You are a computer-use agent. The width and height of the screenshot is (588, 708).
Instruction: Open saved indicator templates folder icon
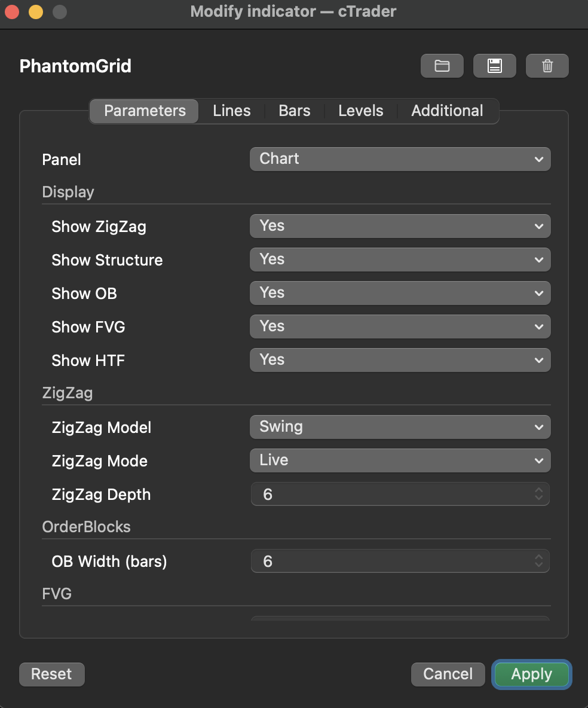point(442,66)
